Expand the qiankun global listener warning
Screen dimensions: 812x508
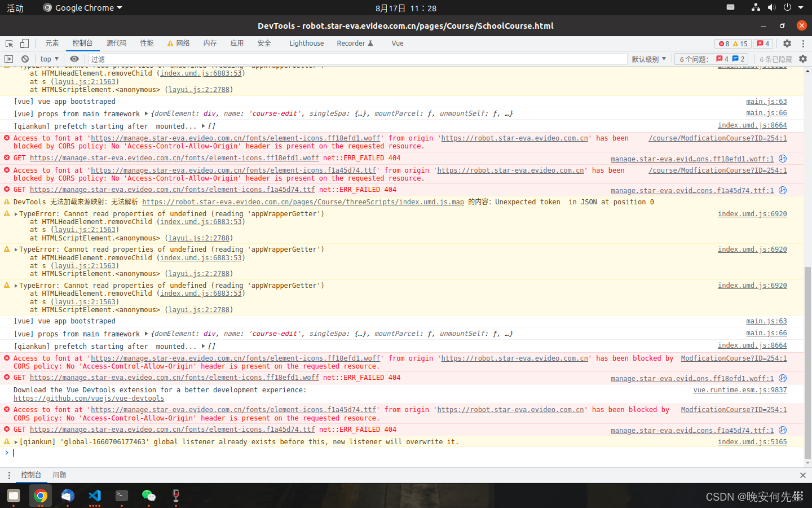(x=16, y=442)
